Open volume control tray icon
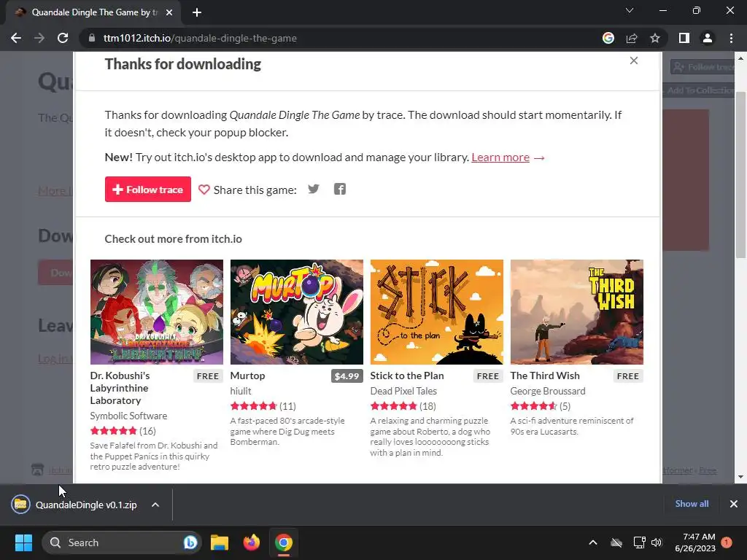 pyautogui.click(x=657, y=542)
